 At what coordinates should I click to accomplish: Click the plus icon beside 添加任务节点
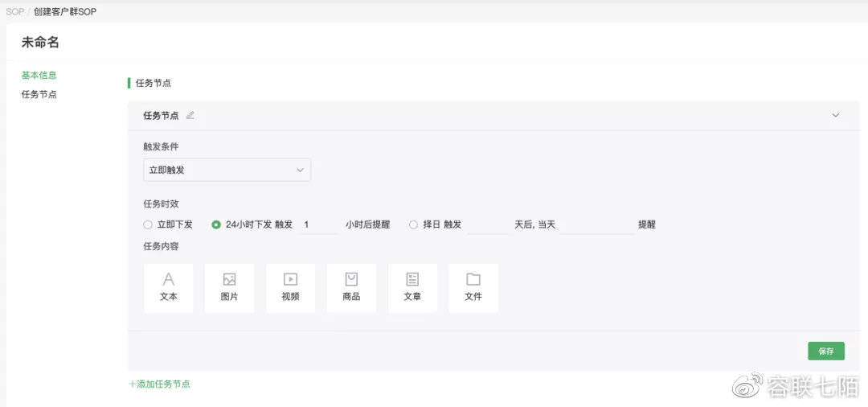(x=133, y=384)
